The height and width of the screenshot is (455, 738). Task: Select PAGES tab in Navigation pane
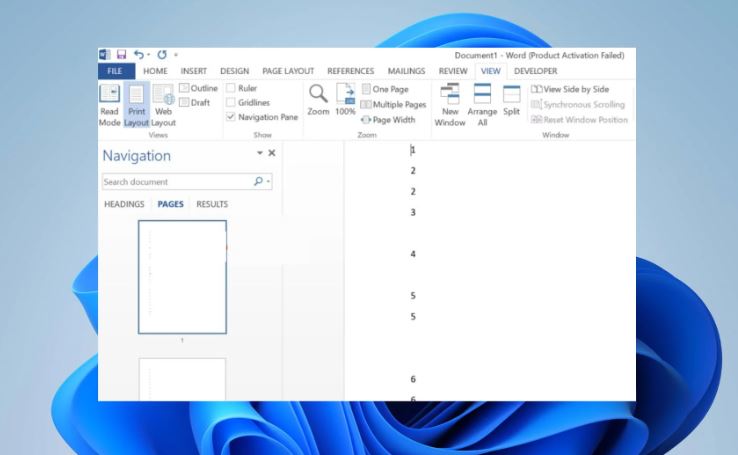pyautogui.click(x=170, y=204)
